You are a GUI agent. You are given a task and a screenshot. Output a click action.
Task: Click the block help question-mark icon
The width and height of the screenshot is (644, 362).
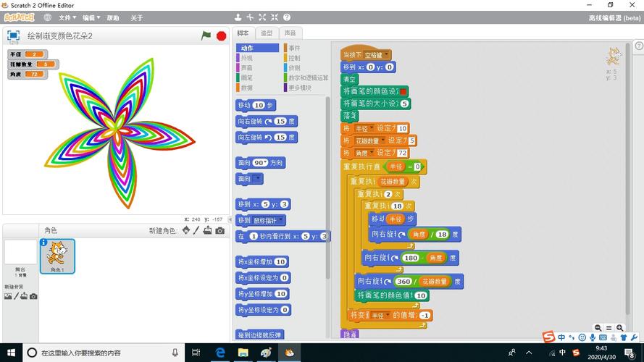[288, 17]
